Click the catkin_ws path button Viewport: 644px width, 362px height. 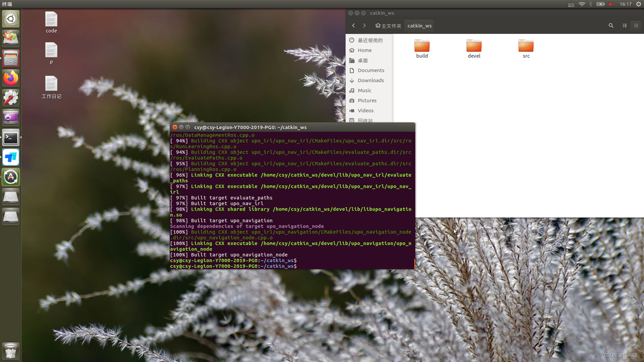(x=419, y=26)
